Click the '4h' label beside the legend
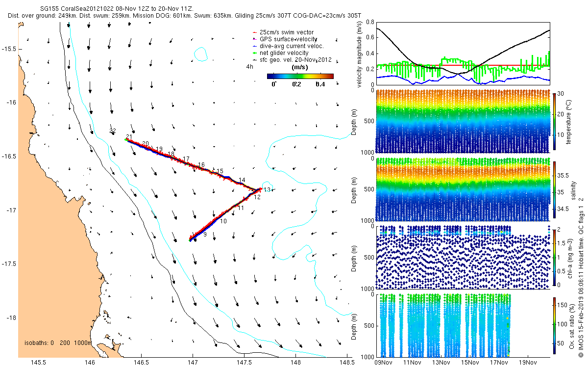This screenshot has width=588, height=368. tap(249, 67)
